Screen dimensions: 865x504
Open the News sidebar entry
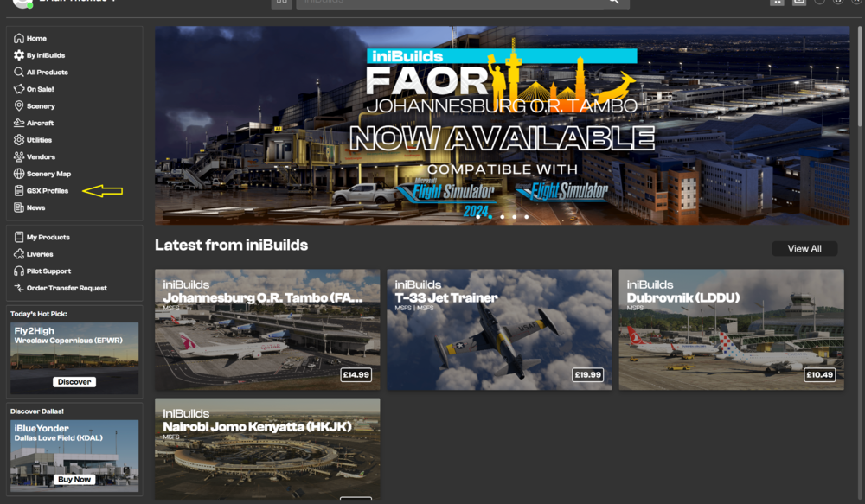[35, 207]
